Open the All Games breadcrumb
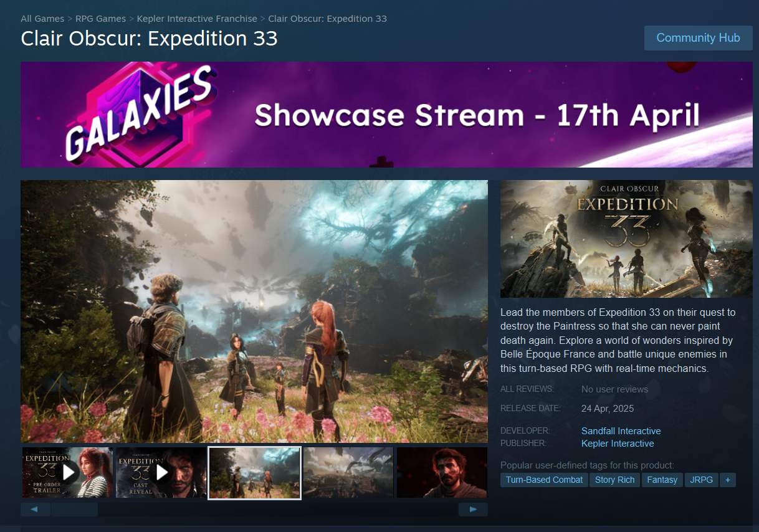 42,19
